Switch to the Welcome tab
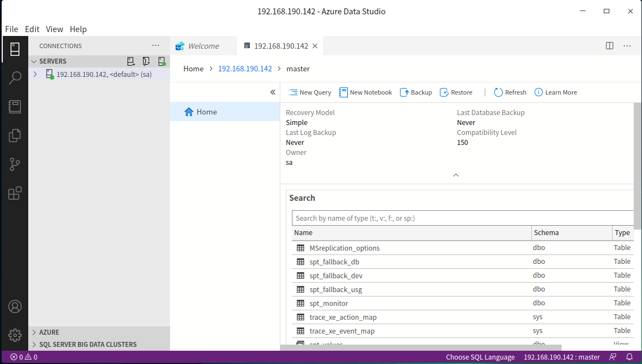The width and height of the screenshot is (642, 364). pos(203,45)
